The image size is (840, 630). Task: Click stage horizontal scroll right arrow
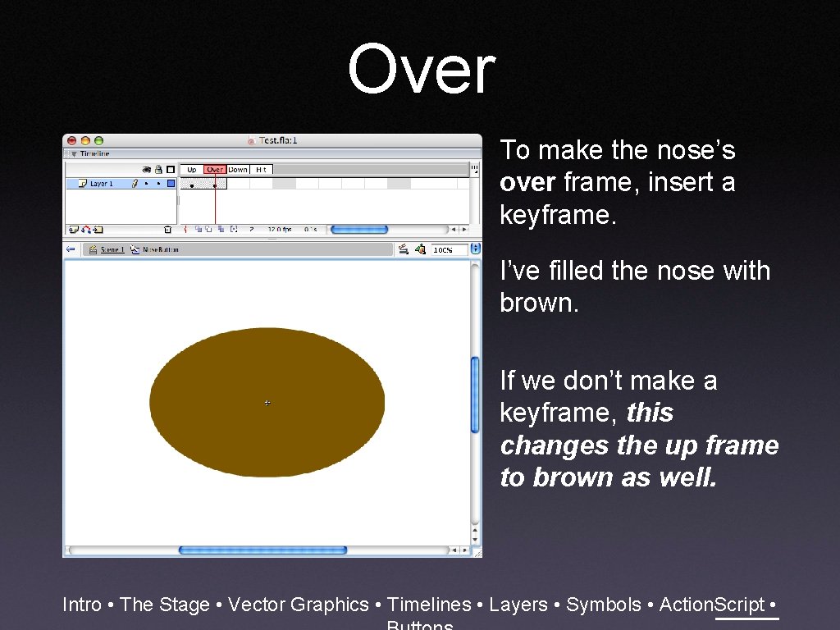coord(464,550)
